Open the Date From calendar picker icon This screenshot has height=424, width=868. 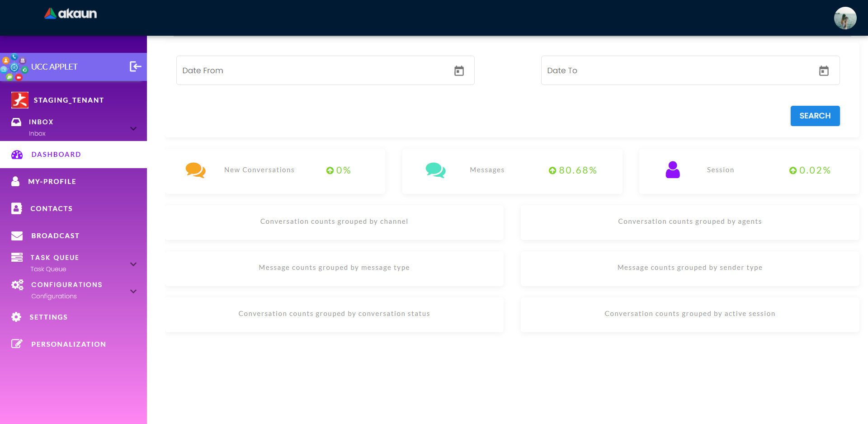459,71
